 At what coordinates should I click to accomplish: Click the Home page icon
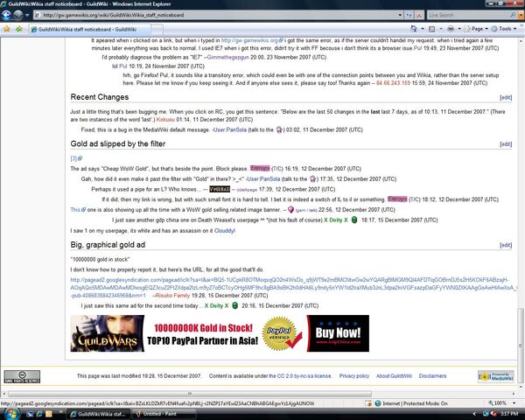coord(414,29)
